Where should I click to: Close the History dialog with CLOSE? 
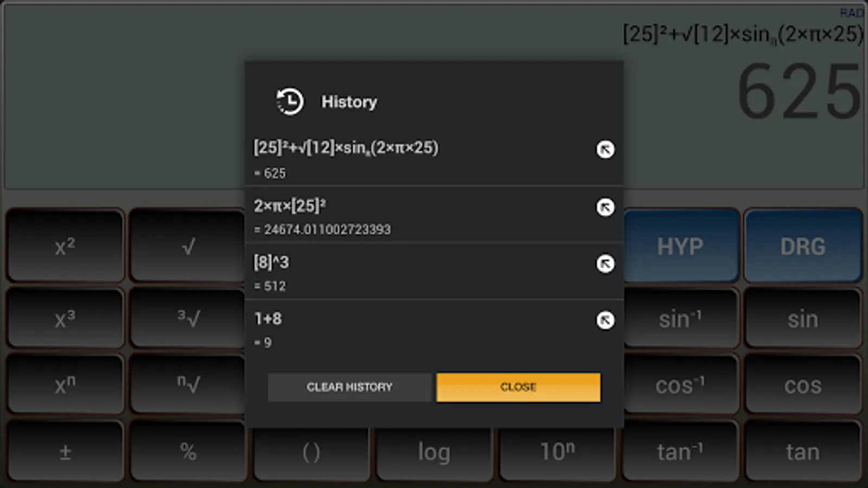tap(518, 387)
